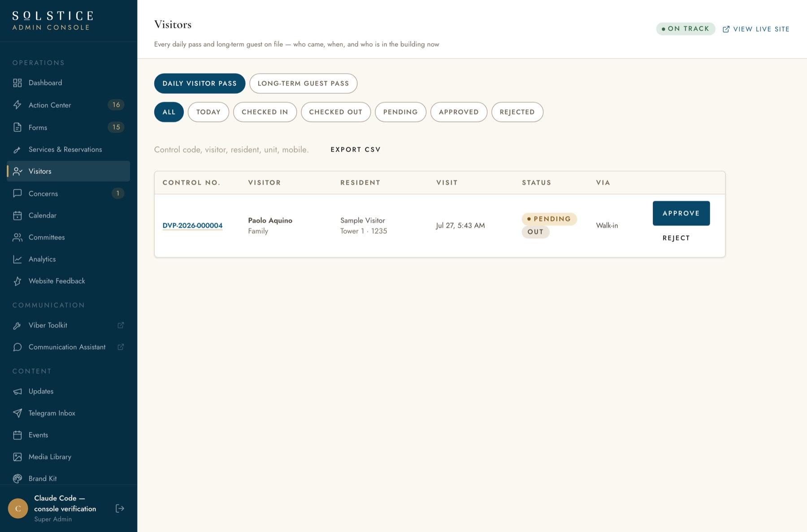The width and height of the screenshot is (807, 532).
Task: Filter visitors by Today
Action: pyautogui.click(x=208, y=112)
